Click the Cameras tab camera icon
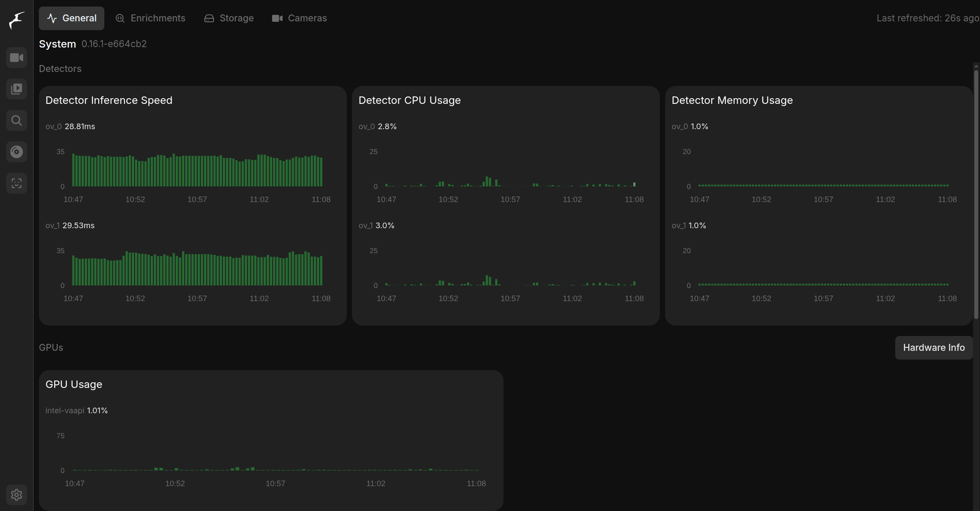Screen dimensions: 980x511 [x=277, y=18]
